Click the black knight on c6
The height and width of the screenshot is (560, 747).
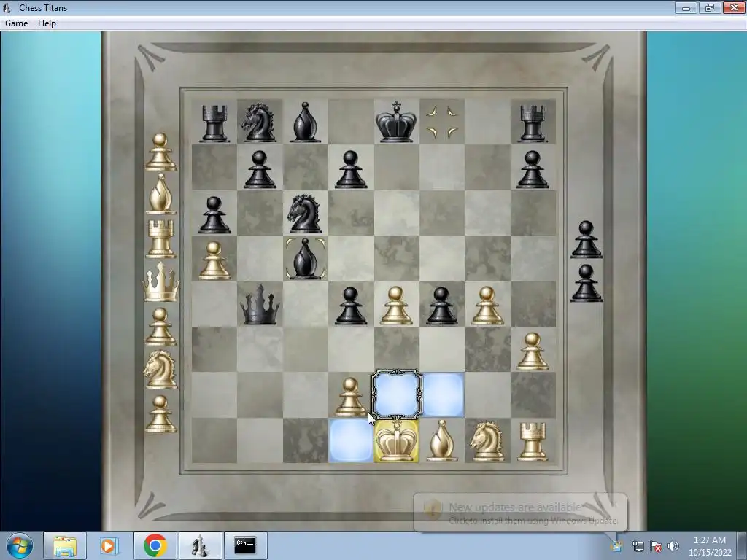(x=305, y=214)
